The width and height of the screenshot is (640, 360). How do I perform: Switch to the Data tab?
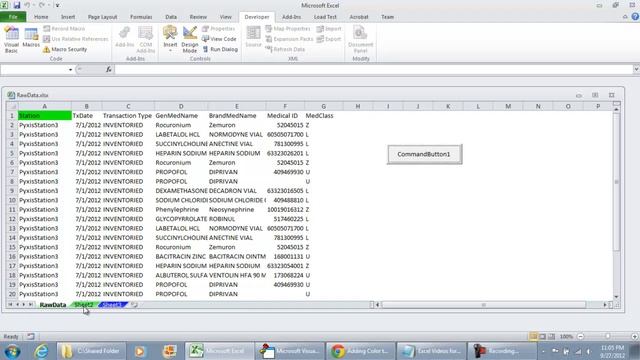point(171,17)
